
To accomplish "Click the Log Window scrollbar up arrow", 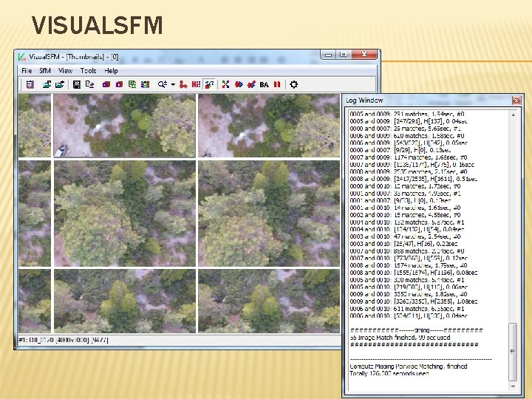I will (513, 115).
